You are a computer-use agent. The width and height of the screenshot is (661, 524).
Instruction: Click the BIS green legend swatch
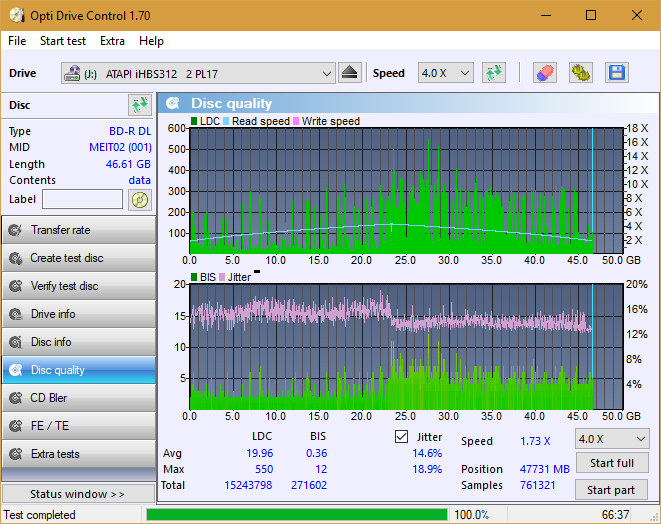pos(194,277)
